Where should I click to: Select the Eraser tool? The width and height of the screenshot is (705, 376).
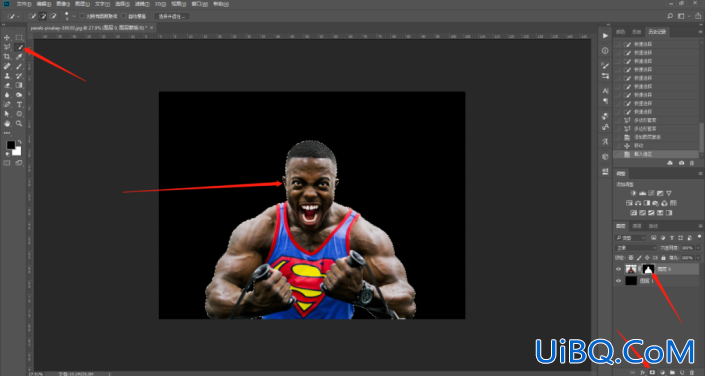click(x=7, y=85)
